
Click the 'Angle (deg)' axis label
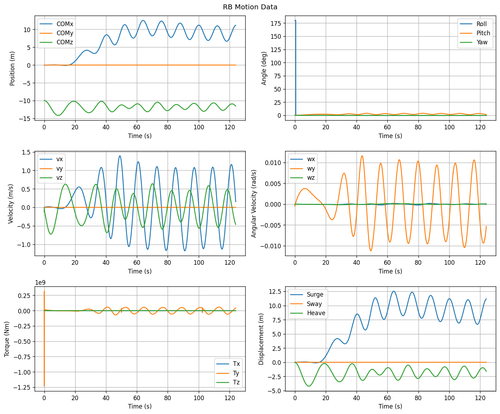(264, 68)
